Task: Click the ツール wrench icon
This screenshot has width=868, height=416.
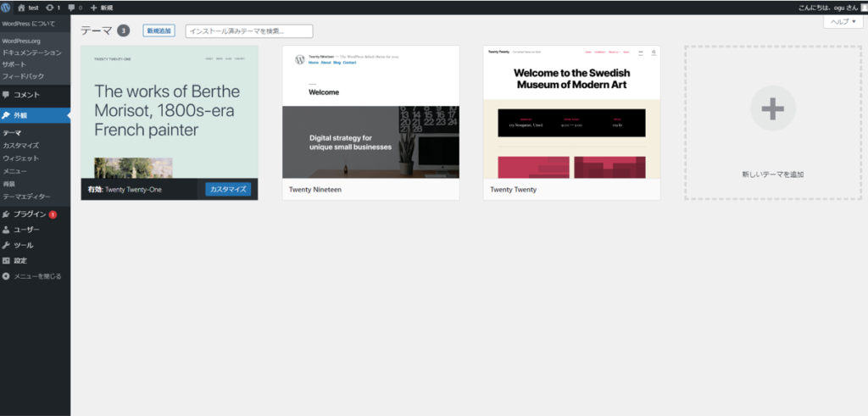Action: 6,245
